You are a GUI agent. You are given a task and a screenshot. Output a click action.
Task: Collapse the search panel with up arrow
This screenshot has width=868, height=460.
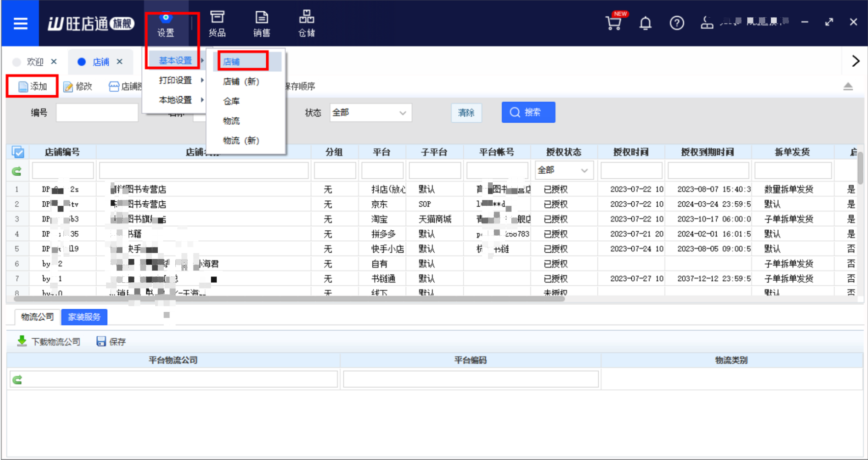[x=848, y=86]
